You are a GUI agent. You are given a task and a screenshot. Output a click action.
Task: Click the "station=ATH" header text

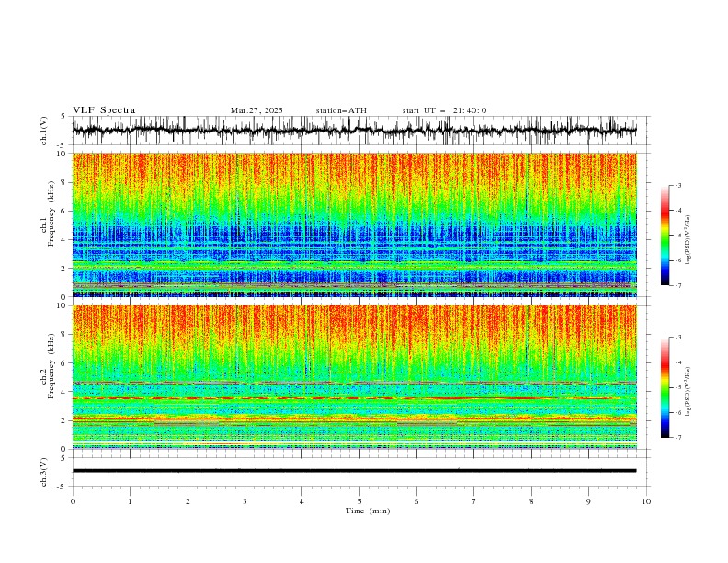tap(341, 110)
